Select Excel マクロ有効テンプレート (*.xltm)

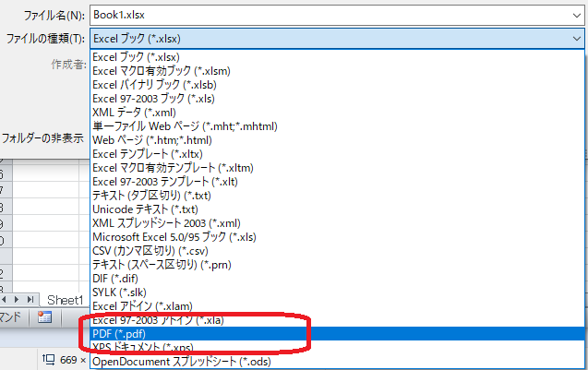tap(338, 168)
